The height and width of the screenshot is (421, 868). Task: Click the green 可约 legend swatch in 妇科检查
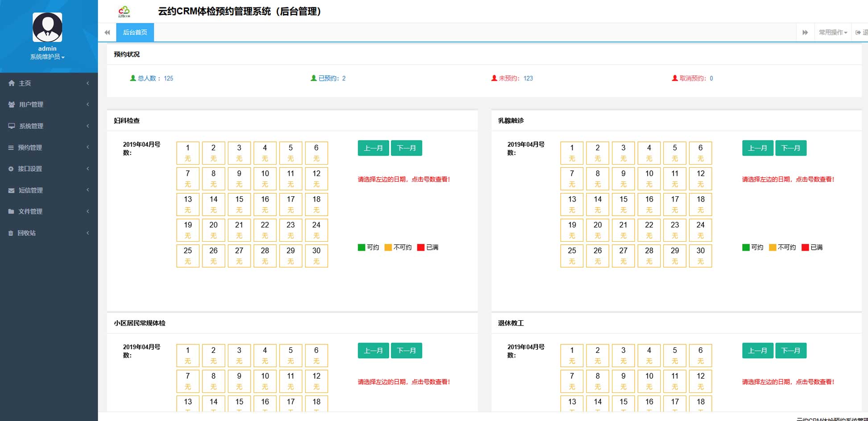coord(361,248)
